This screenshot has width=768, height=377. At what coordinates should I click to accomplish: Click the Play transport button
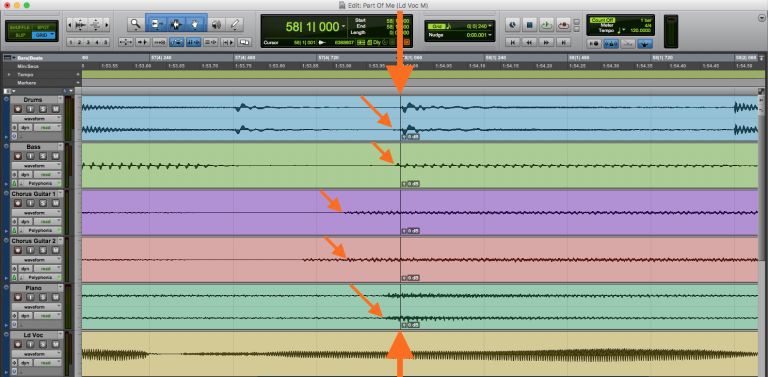547,24
